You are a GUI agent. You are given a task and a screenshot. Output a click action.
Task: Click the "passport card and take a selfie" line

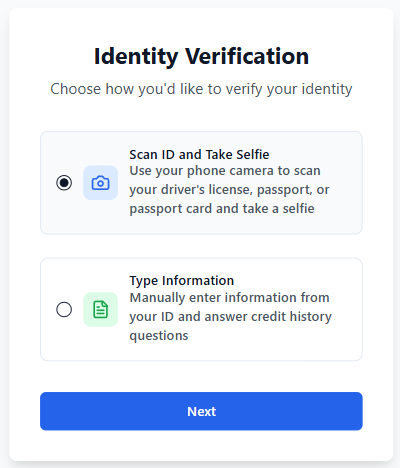pyautogui.click(x=222, y=209)
